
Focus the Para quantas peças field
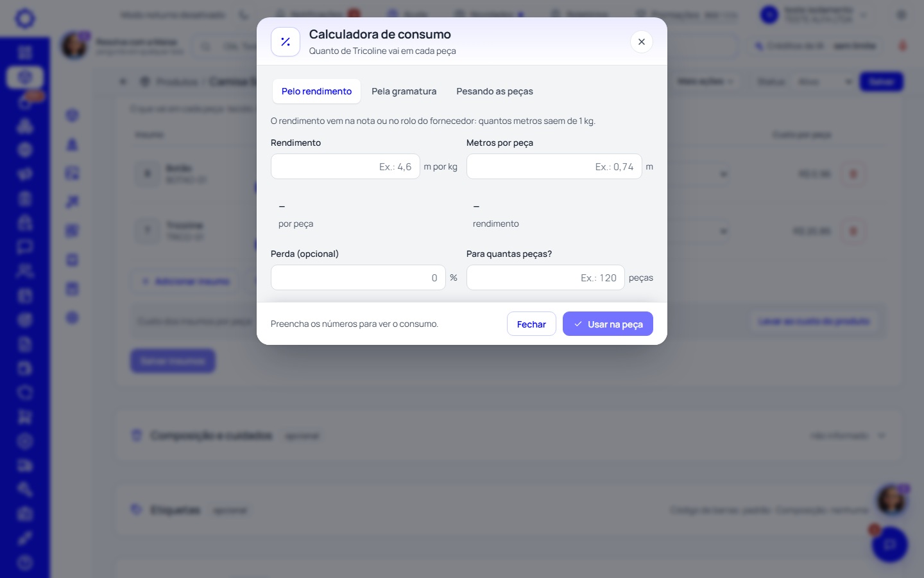click(x=545, y=277)
